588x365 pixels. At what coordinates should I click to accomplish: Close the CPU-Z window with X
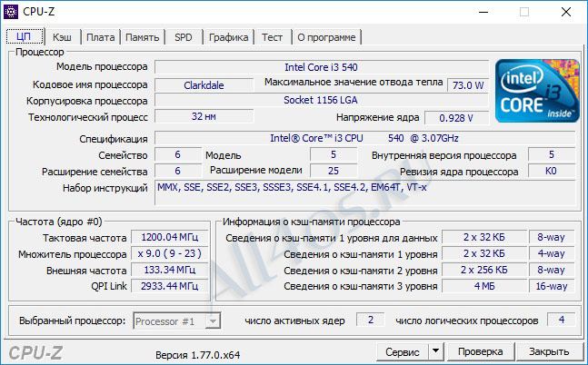pyautogui.click(x=566, y=12)
